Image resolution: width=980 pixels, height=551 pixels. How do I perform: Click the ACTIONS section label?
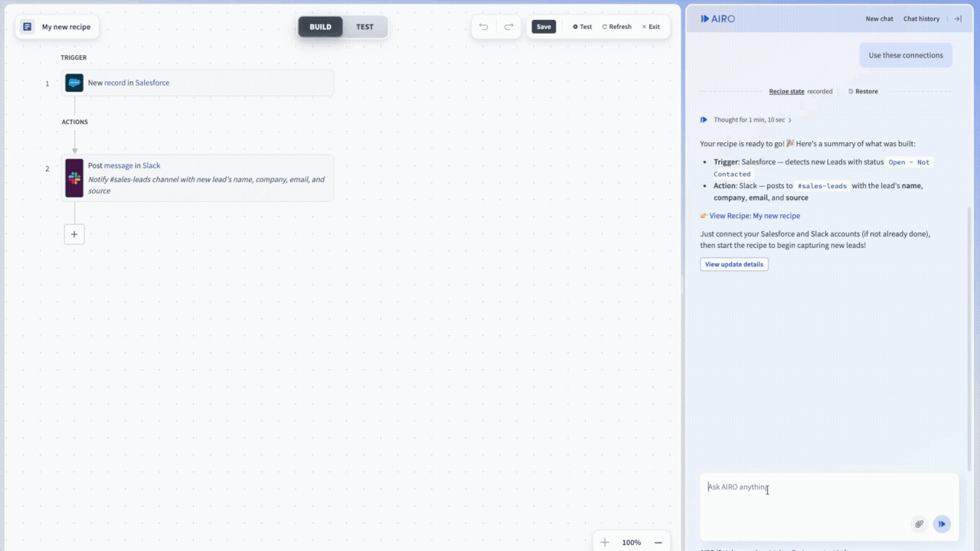pos(74,122)
